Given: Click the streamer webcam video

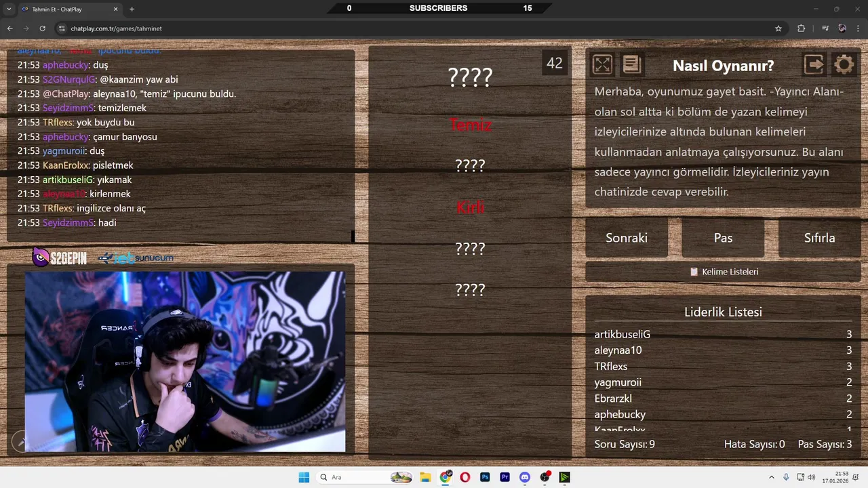Looking at the screenshot, I should coord(185,361).
